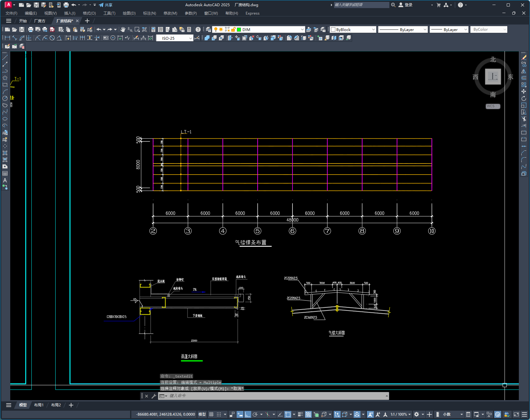Expand the annotation scale 1:1 / 100% menu
The width and height of the screenshot is (530, 420).
point(401,414)
